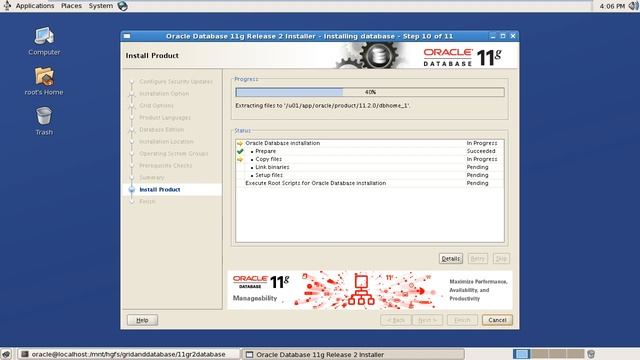Open the Trash desktop icon
640x360 pixels.
tap(44, 121)
